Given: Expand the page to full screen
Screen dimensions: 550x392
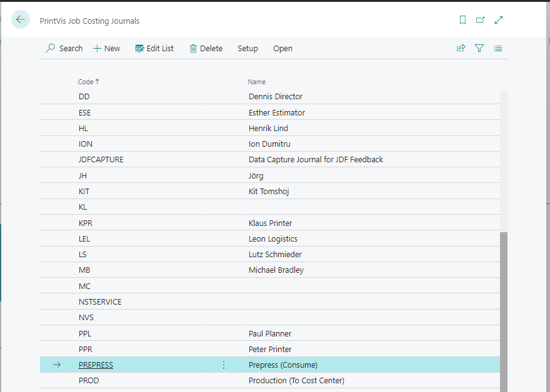Looking at the screenshot, I should coord(499,20).
